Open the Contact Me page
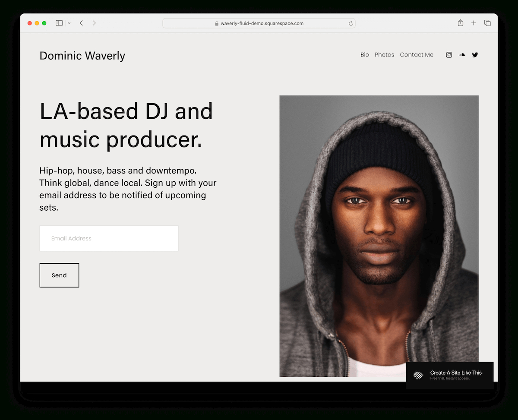Image resolution: width=518 pixels, height=420 pixels. tap(416, 55)
